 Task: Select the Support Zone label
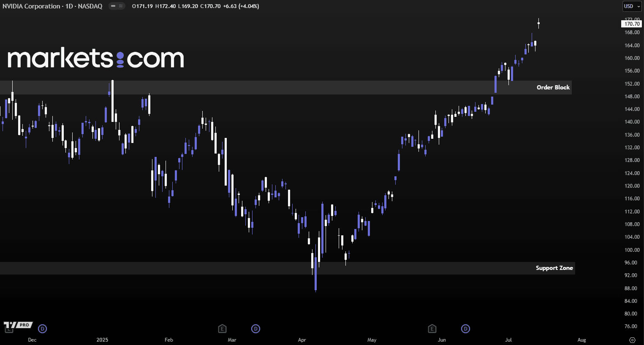coord(554,268)
